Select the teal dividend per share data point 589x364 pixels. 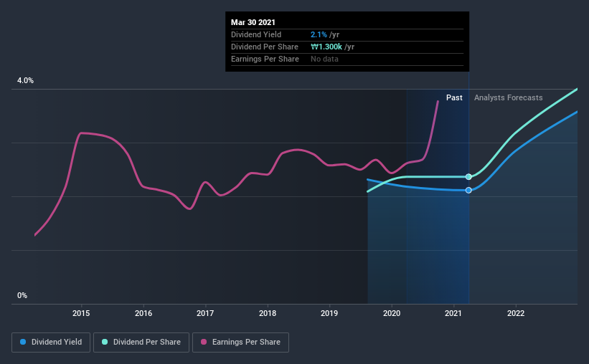(x=468, y=177)
